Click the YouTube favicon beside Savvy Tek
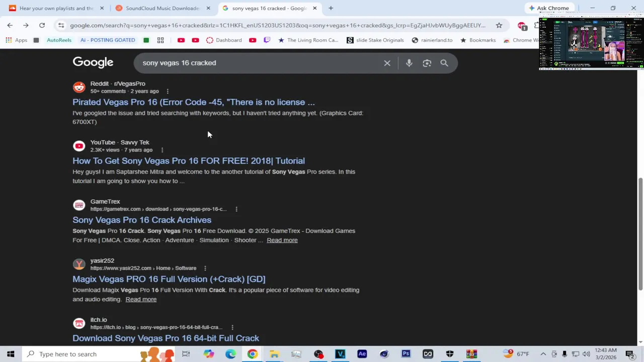This screenshot has height=362, width=644. pos(79,146)
